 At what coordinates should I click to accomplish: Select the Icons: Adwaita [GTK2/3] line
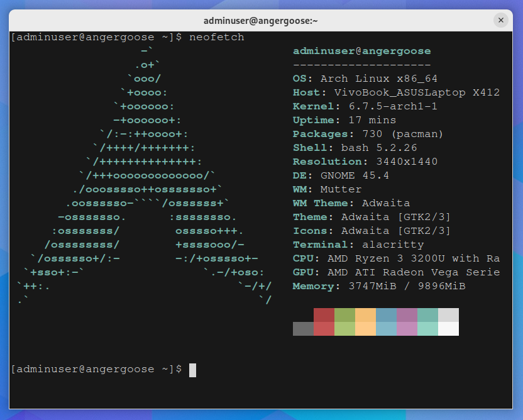[372, 231]
